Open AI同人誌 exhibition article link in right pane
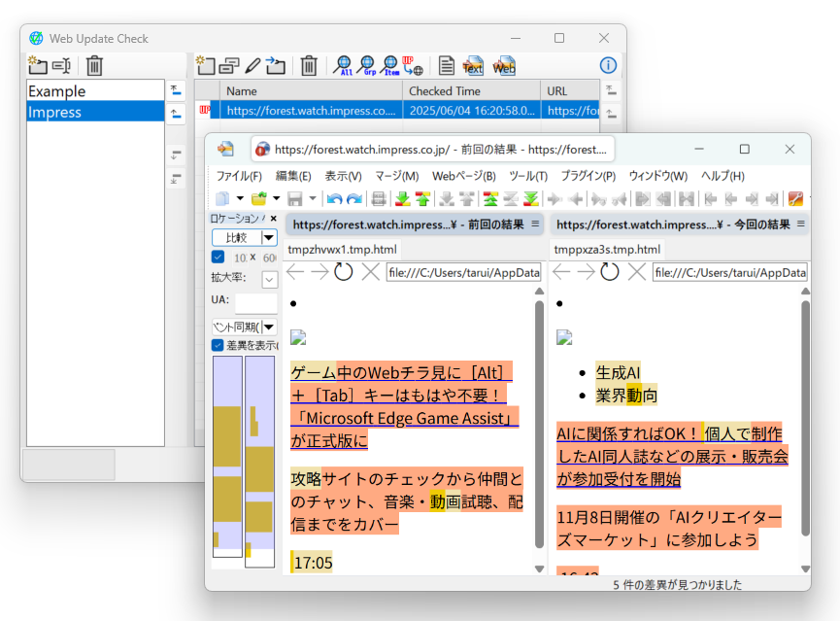 (672, 456)
